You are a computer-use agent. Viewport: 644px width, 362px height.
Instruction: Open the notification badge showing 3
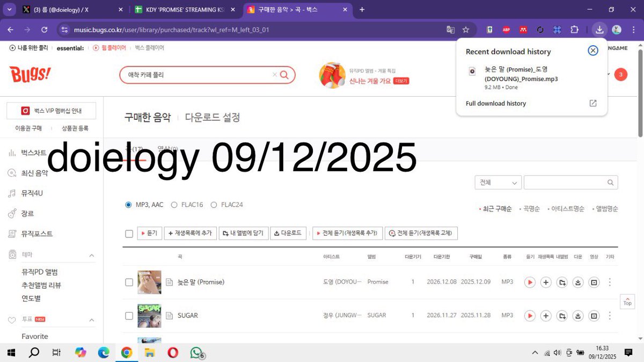tap(620, 75)
